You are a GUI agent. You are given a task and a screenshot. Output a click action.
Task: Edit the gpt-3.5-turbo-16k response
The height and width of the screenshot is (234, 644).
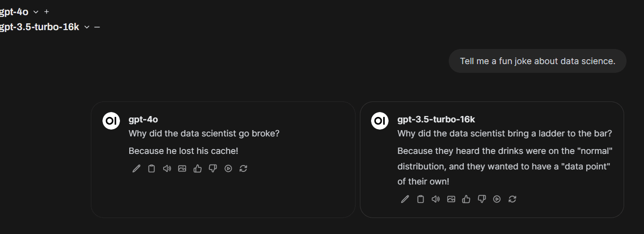405,199
